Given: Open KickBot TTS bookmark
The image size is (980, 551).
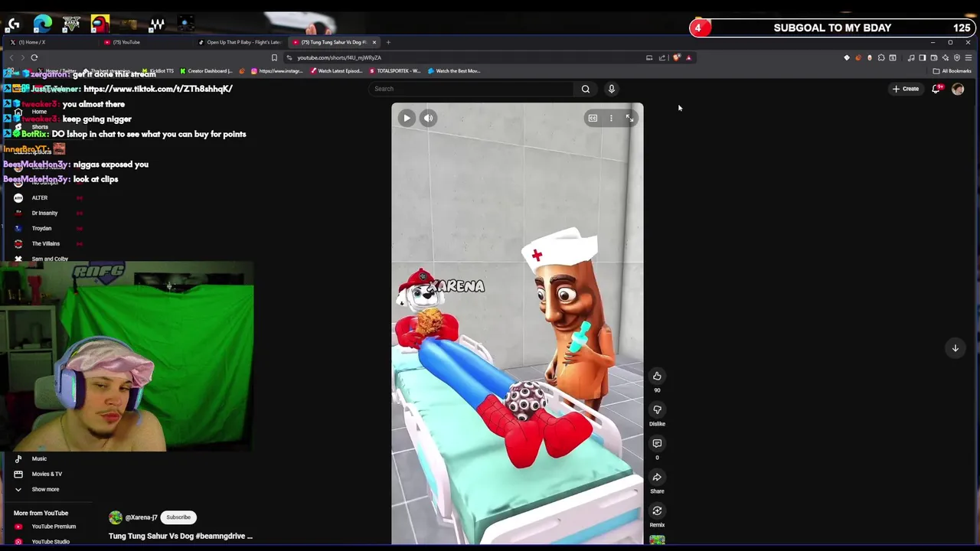Looking at the screenshot, I should point(158,71).
